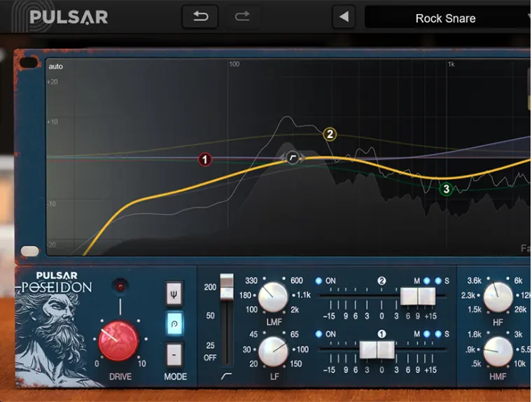Click the band 2 gain fader handle
The height and width of the screenshot is (402, 532).
click(x=417, y=296)
